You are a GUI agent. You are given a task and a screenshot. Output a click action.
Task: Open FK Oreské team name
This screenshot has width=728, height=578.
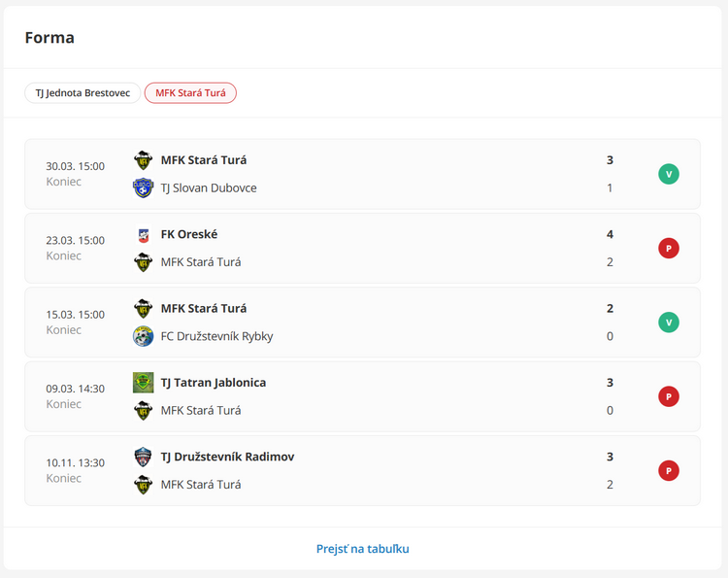[x=189, y=235]
